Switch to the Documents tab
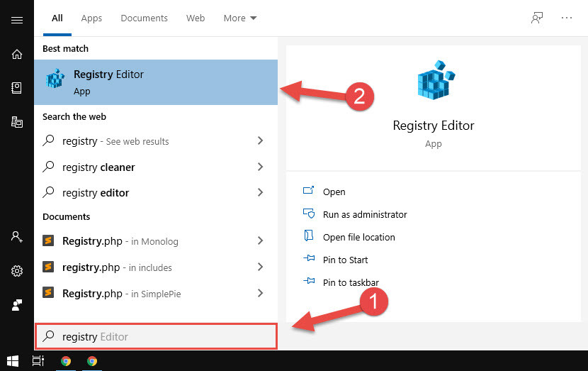Image resolution: width=588 pixels, height=371 pixels. (144, 18)
